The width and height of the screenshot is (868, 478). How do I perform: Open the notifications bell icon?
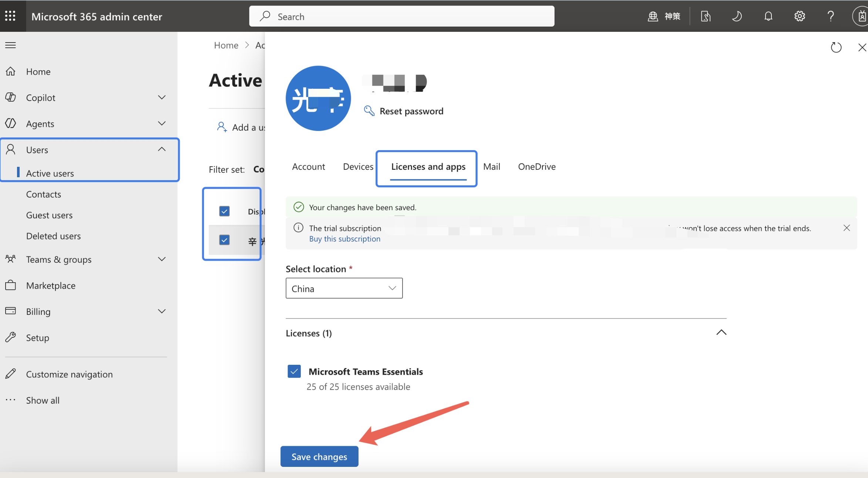pos(768,16)
